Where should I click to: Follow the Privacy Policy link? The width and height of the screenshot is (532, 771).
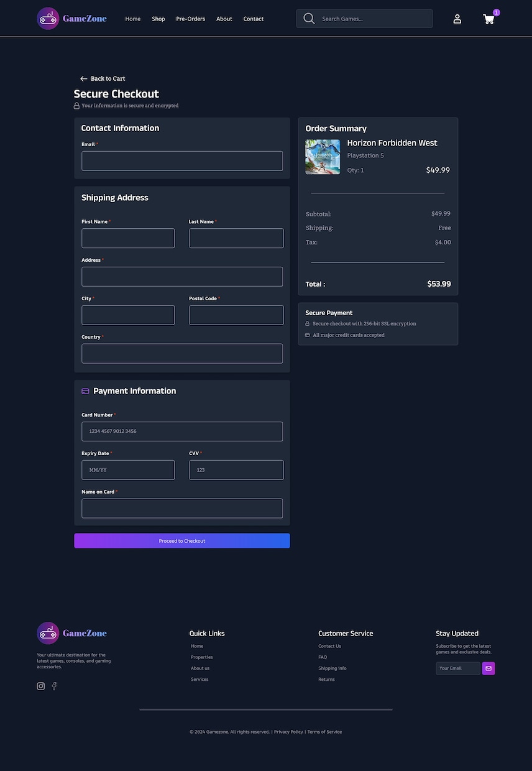click(x=288, y=732)
